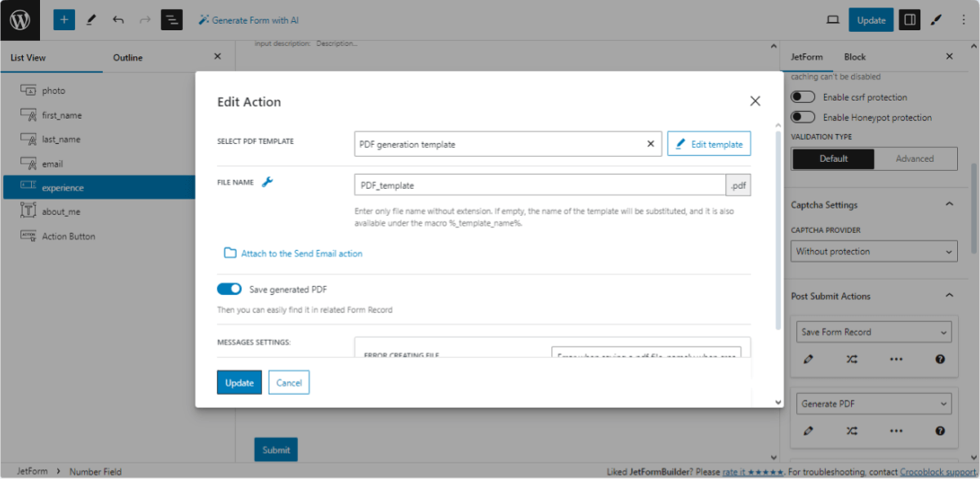
Task: Collapse the Captcha Settings section
Action: 949,204
